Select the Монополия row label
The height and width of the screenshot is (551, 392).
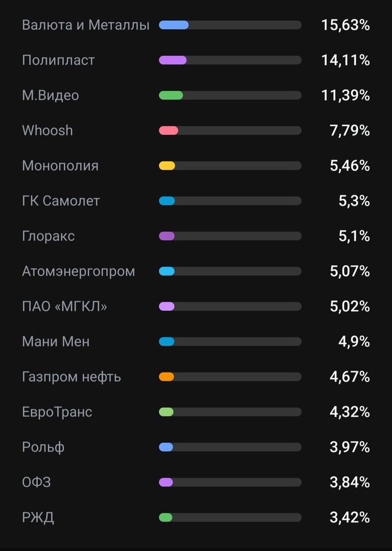coord(60,166)
